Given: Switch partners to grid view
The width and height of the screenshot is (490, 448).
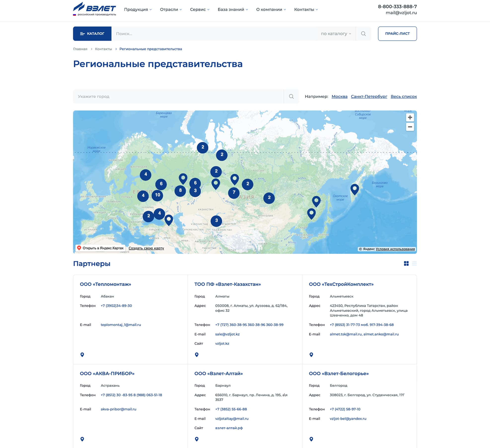Looking at the screenshot, I should 406,263.
